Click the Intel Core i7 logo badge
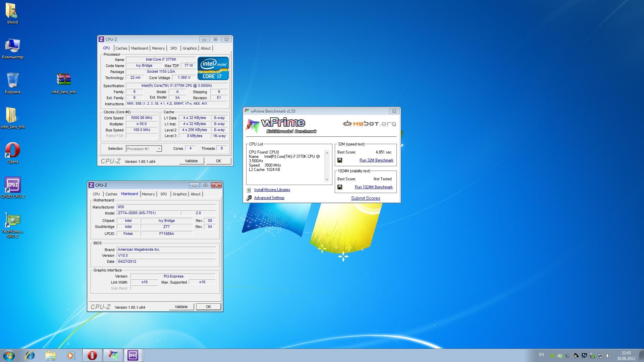 tap(213, 68)
